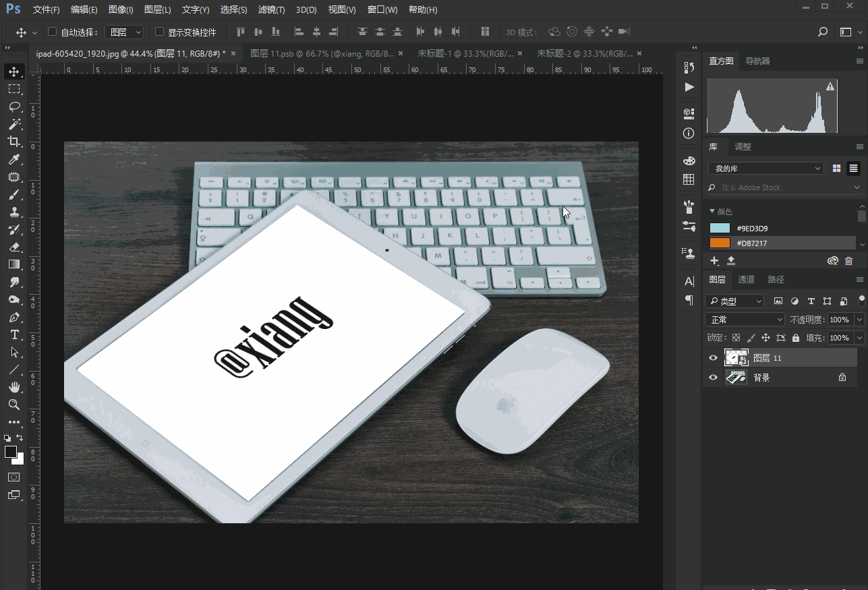Image resolution: width=868 pixels, height=590 pixels.
Task: Select the Brush tool
Action: pyautogui.click(x=14, y=195)
